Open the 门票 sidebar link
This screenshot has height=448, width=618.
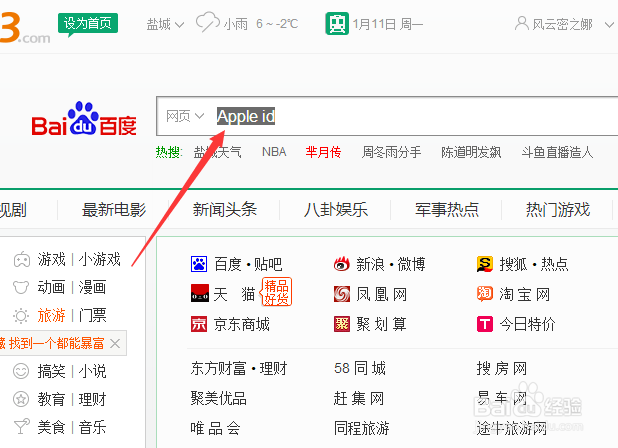(x=92, y=316)
